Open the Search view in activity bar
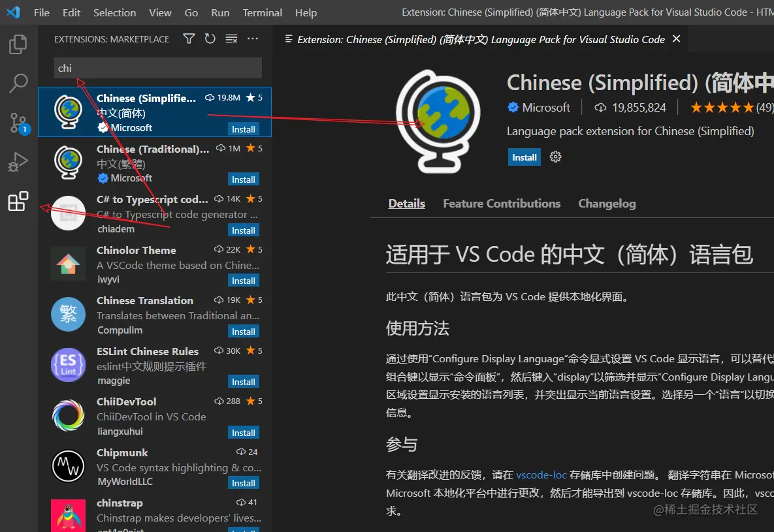Viewport: 774px width, 532px height. (x=18, y=84)
